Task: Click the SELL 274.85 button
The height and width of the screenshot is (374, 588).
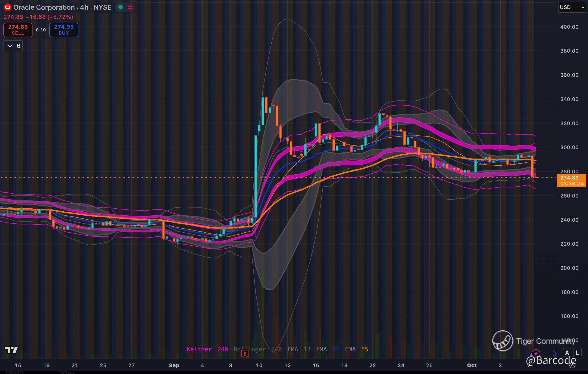Action: 18,30
